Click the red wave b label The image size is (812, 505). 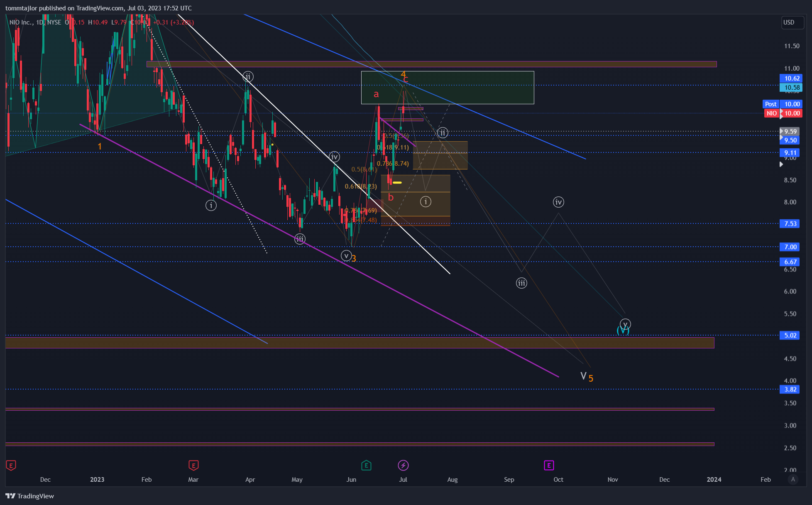[x=391, y=197]
